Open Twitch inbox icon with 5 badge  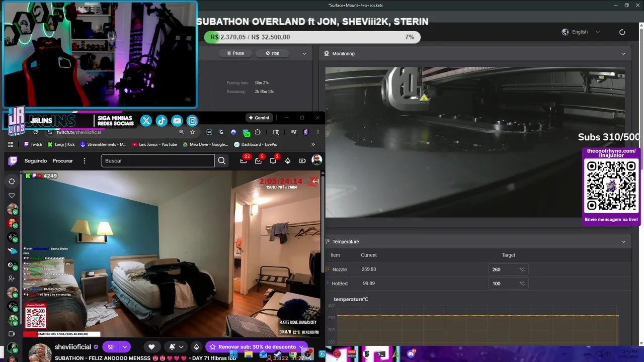tap(258, 161)
